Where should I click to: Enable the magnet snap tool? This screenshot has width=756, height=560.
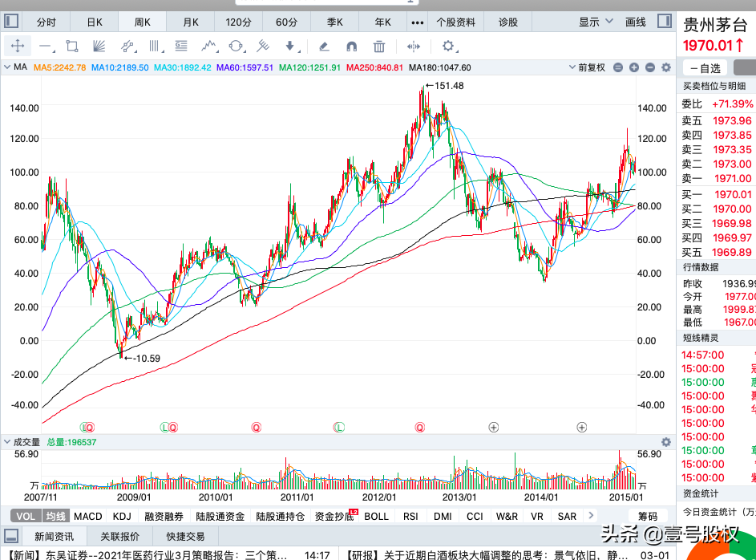[351, 46]
